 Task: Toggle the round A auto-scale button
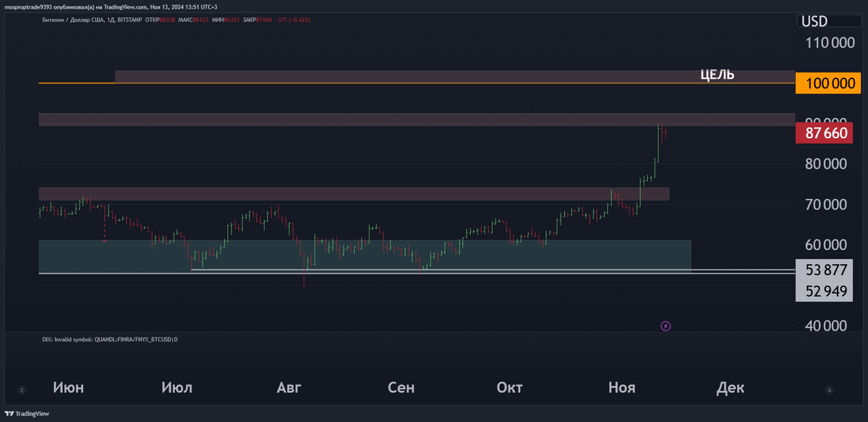click(829, 389)
